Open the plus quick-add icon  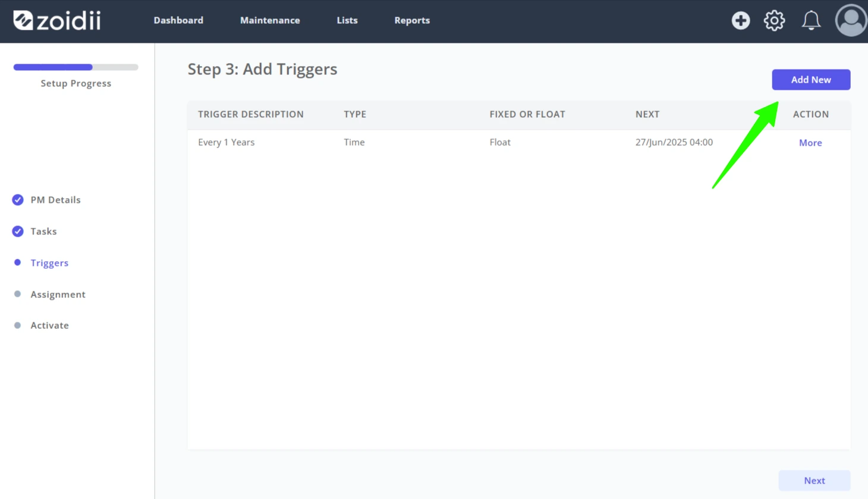(x=741, y=20)
